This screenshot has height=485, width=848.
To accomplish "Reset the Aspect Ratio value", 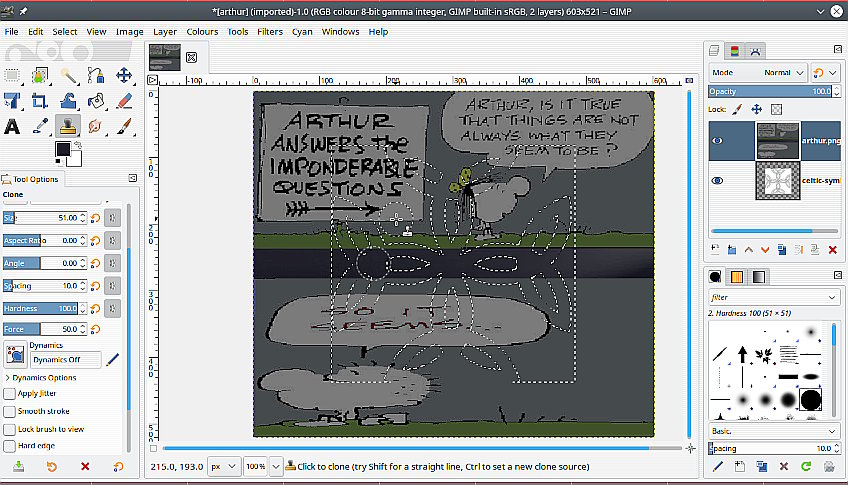I will (95, 241).
